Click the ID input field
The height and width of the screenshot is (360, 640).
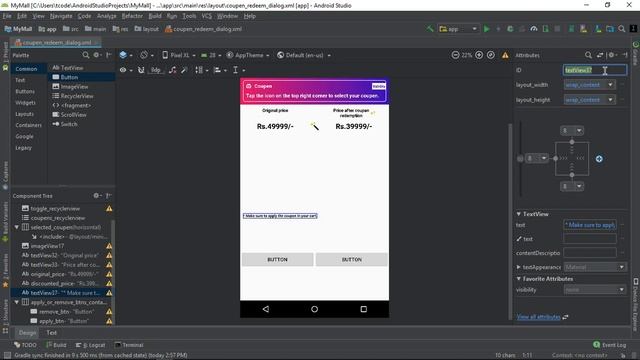coord(595,70)
